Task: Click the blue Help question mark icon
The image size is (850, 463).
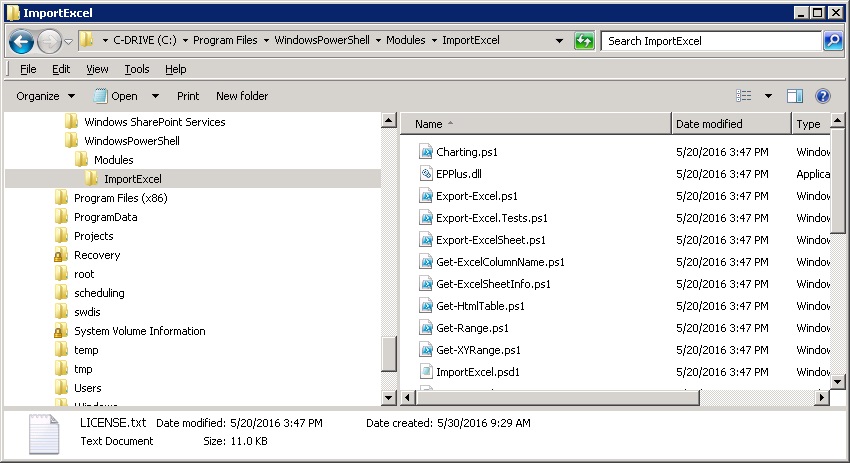Action: (823, 96)
